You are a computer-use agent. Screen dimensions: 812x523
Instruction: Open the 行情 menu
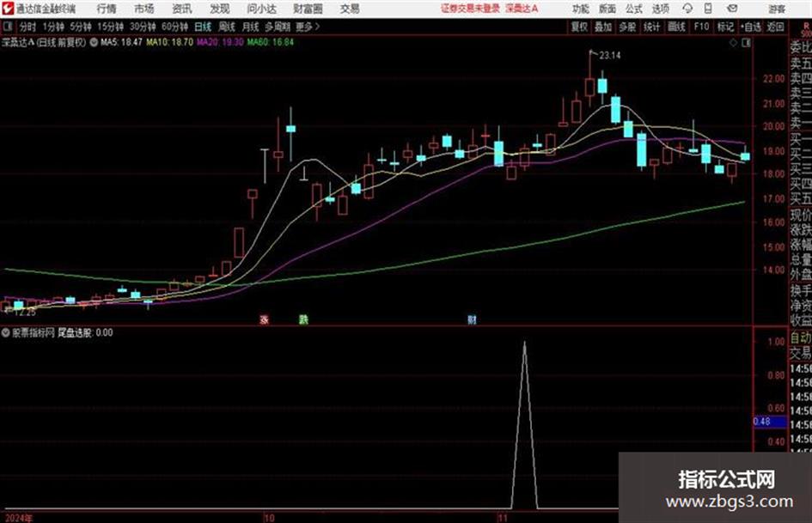(107, 9)
